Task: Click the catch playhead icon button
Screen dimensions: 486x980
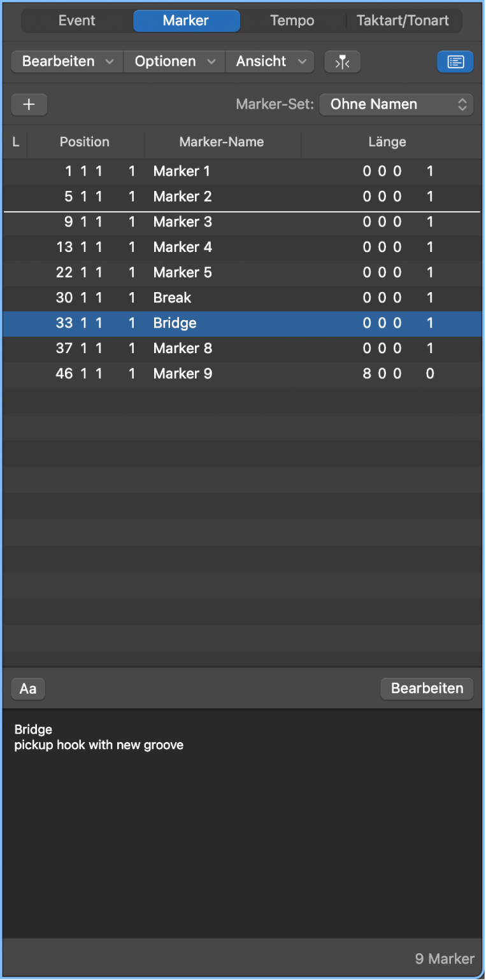Action: click(342, 62)
